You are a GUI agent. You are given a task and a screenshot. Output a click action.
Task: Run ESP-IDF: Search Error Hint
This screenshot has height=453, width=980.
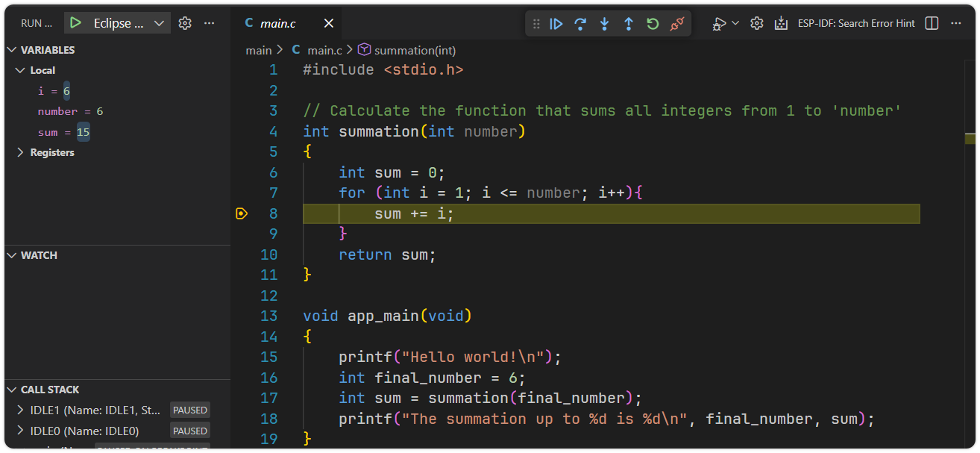(x=856, y=23)
